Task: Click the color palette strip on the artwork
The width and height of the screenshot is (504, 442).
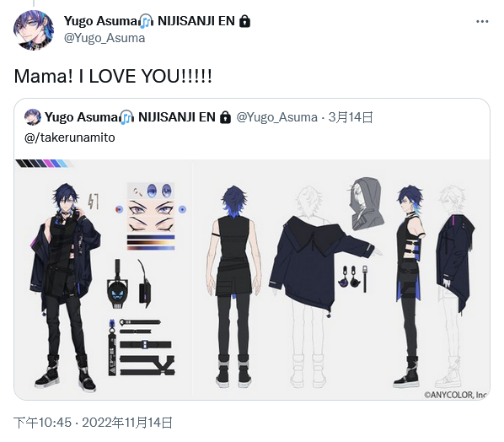Action: [42, 164]
